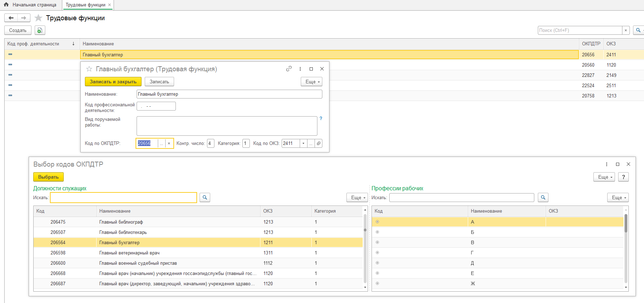Clear the Код по ОКПДТР field
This screenshot has width=644, height=303.
tap(169, 144)
